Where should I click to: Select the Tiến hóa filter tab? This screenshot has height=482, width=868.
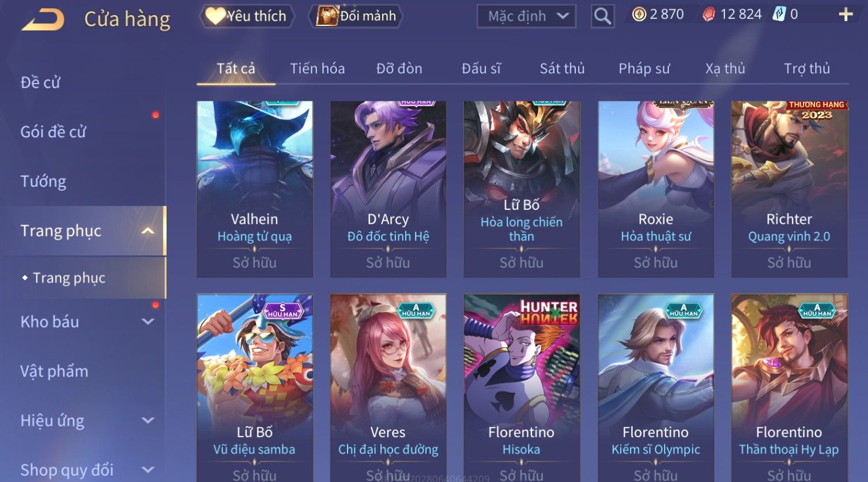point(318,69)
